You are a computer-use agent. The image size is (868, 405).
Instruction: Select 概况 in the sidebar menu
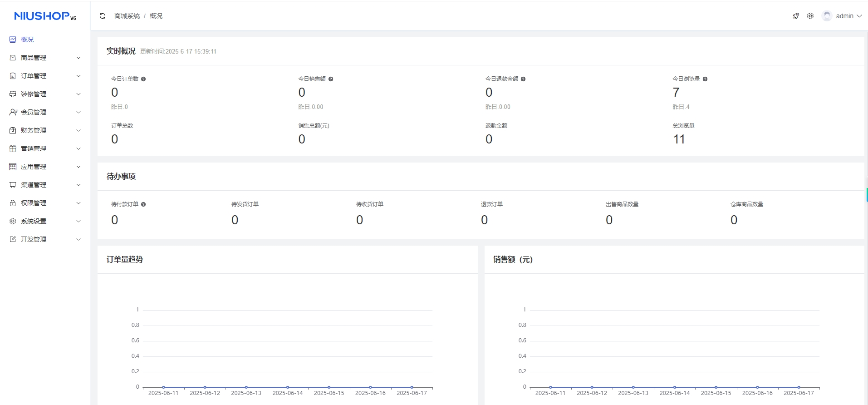click(x=27, y=40)
